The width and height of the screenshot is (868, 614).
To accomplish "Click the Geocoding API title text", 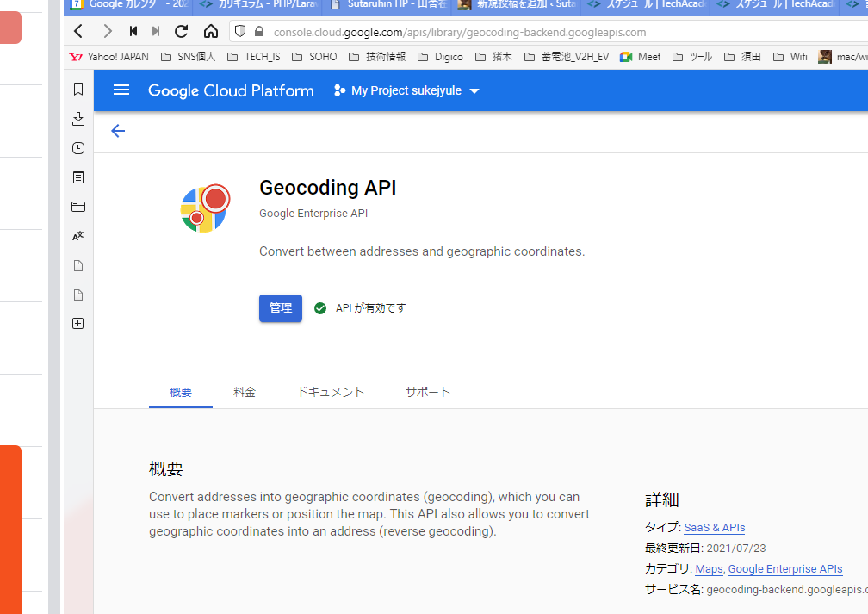I will pyautogui.click(x=328, y=188).
